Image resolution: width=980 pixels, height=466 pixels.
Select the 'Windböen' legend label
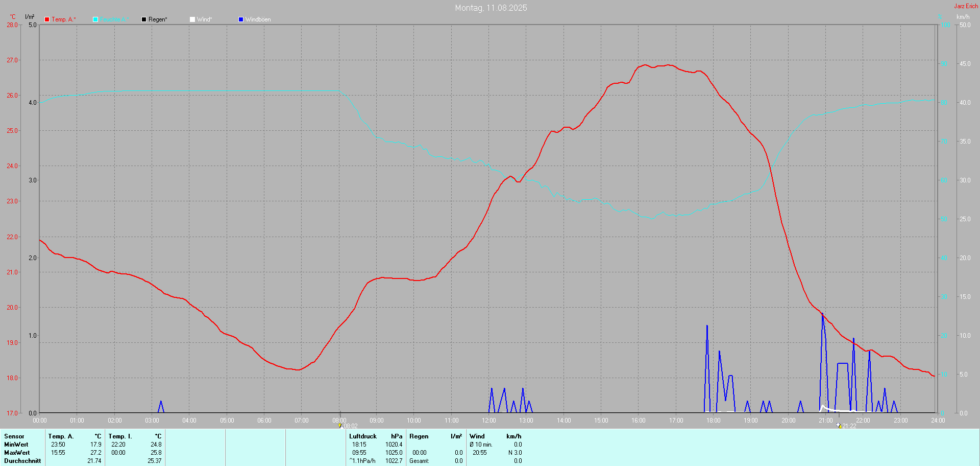258,19
